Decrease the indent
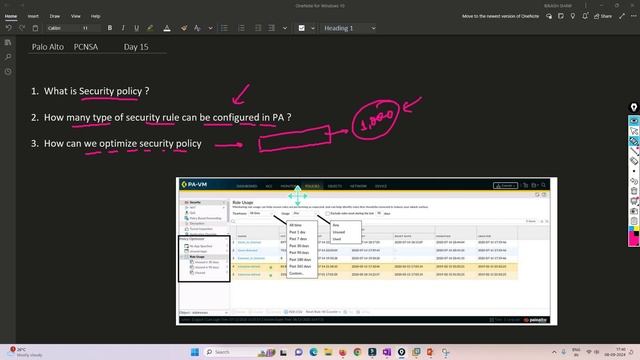This screenshot has height=360, width=640. (x=258, y=28)
